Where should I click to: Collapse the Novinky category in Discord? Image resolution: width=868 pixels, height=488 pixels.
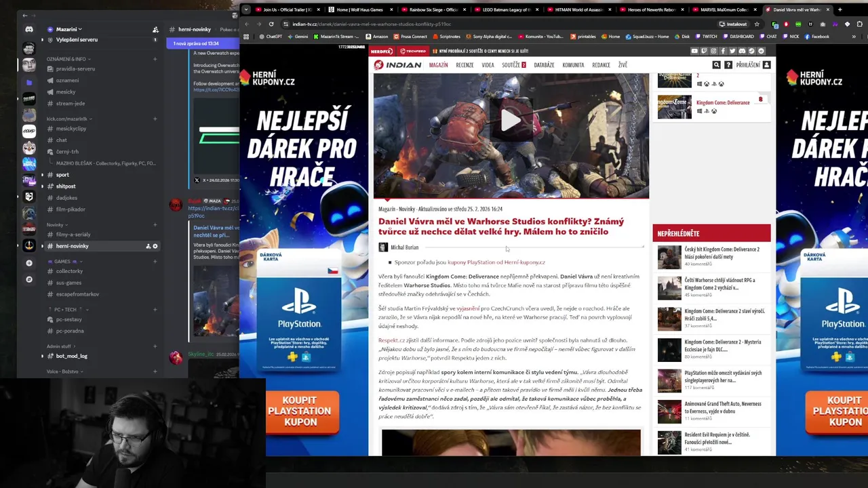[x=57, y=224]
